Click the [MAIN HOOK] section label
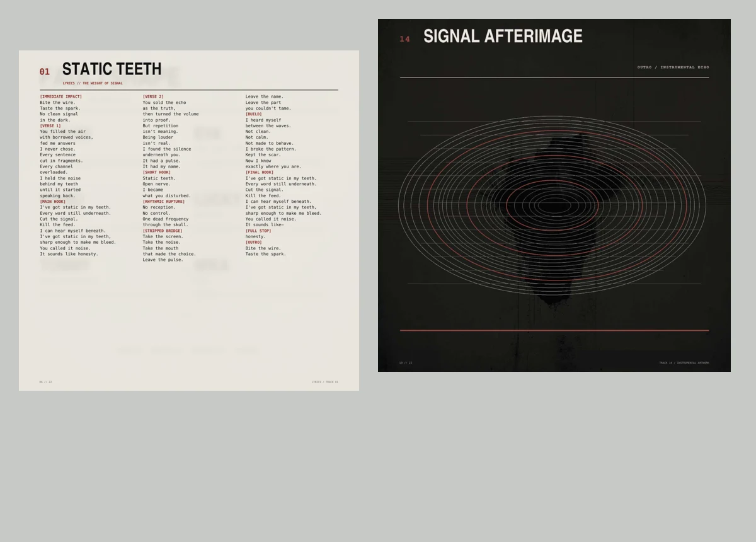756x542 pixels. (x=53, y=201)
